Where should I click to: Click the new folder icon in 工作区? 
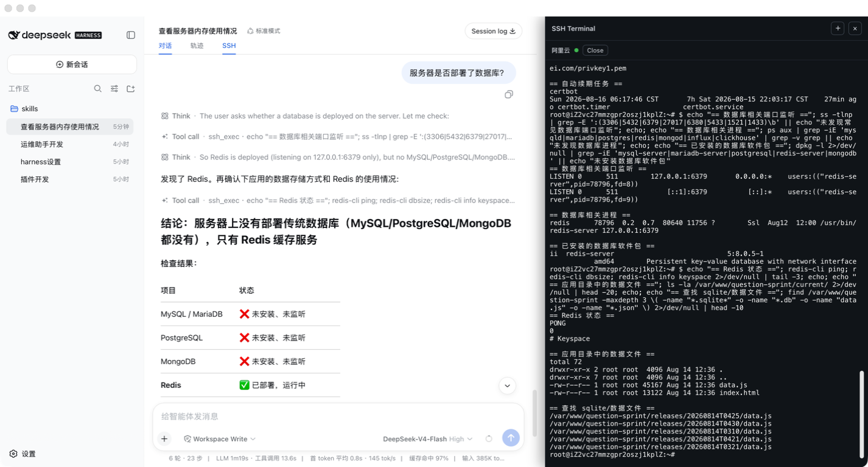pos(130,89)
